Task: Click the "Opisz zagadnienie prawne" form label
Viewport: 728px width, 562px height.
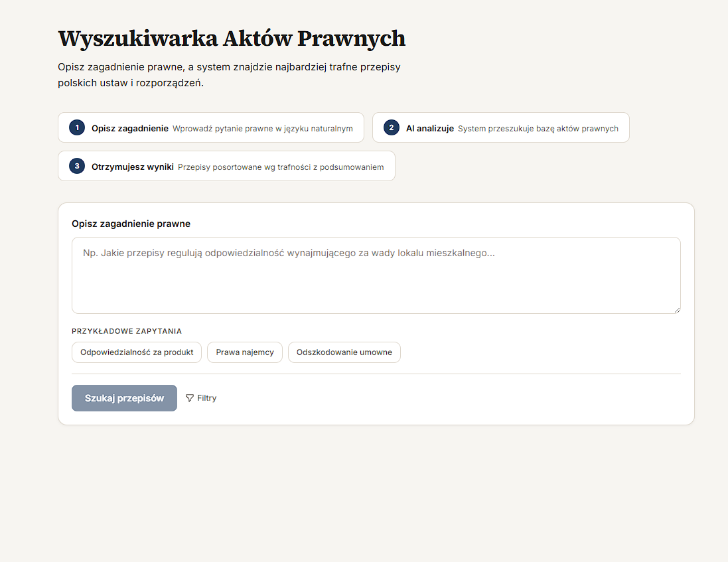Action: tap(131, 224)
